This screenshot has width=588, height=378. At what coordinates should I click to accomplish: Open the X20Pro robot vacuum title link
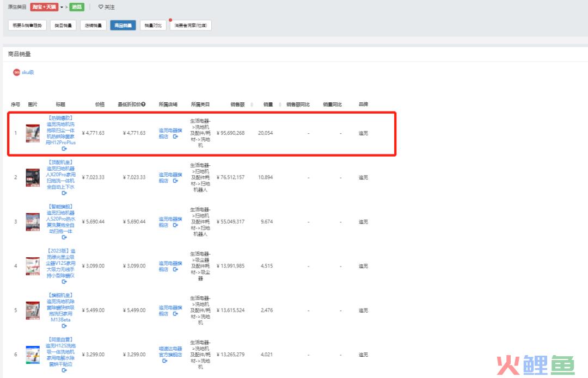pos(61,174)
